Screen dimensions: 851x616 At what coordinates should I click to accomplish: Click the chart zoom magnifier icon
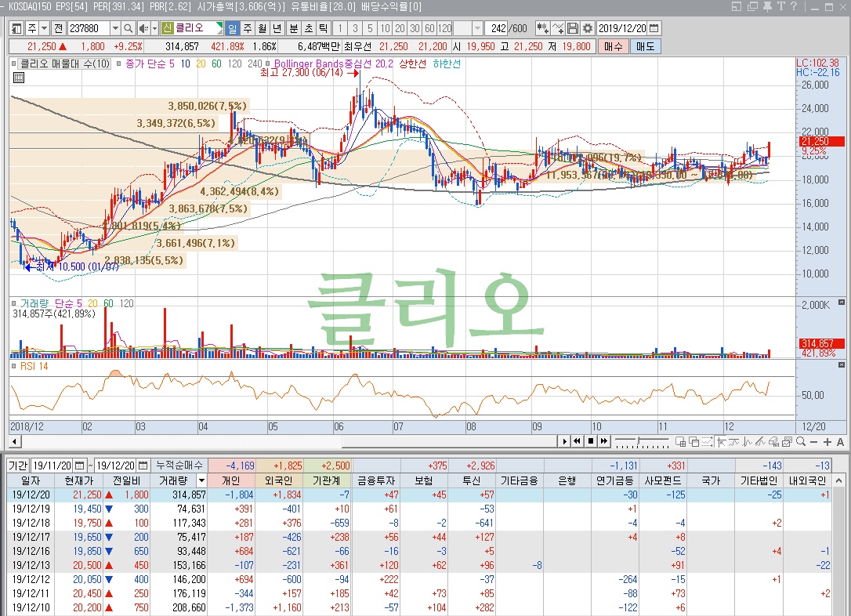(801, 442)
